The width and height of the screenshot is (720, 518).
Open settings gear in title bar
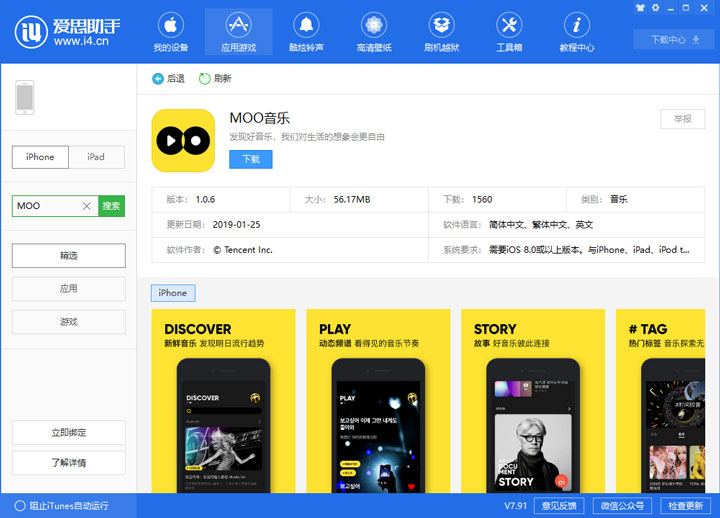click(x=655, y=8)
